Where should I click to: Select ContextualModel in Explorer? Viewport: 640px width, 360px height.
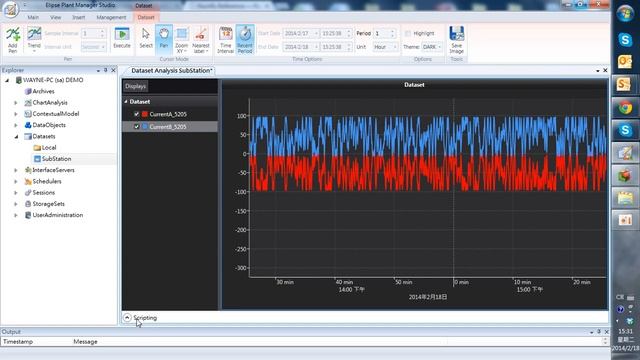click(x=56, y=114)
